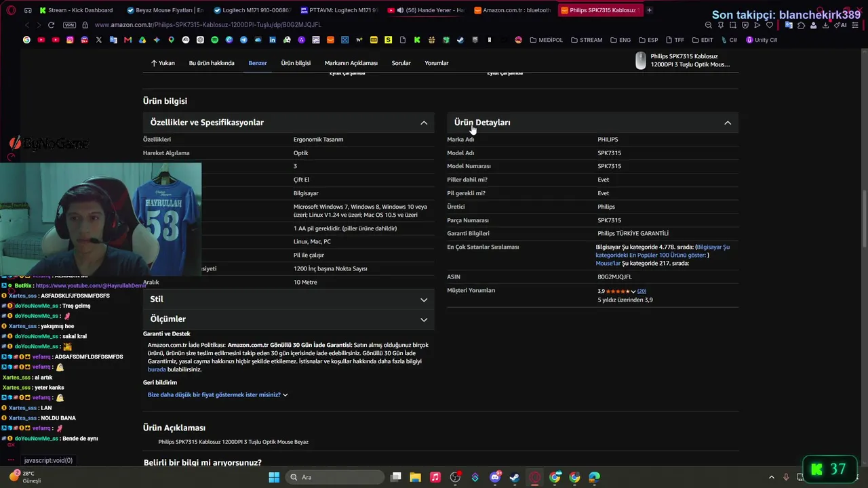The height and width of the screenshot is (488, 868).
Task: Select the Benzer navigation item
Action: point(258,63)
